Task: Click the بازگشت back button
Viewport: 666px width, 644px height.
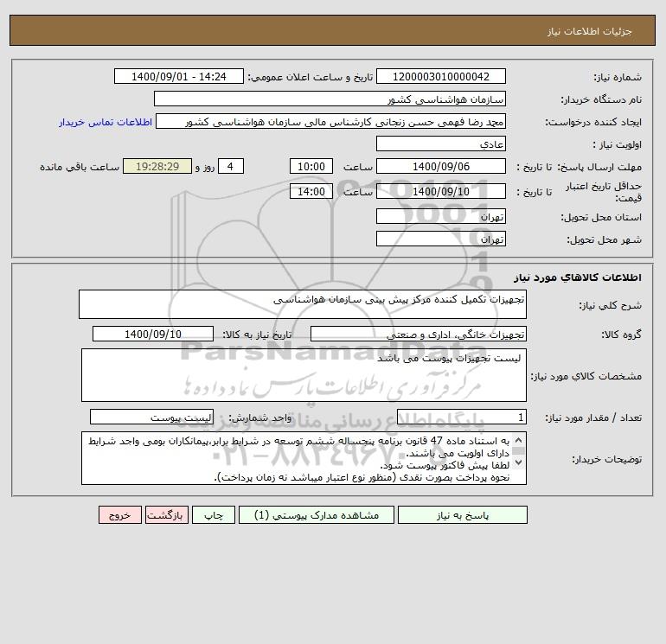Action: tap(166, 515)
